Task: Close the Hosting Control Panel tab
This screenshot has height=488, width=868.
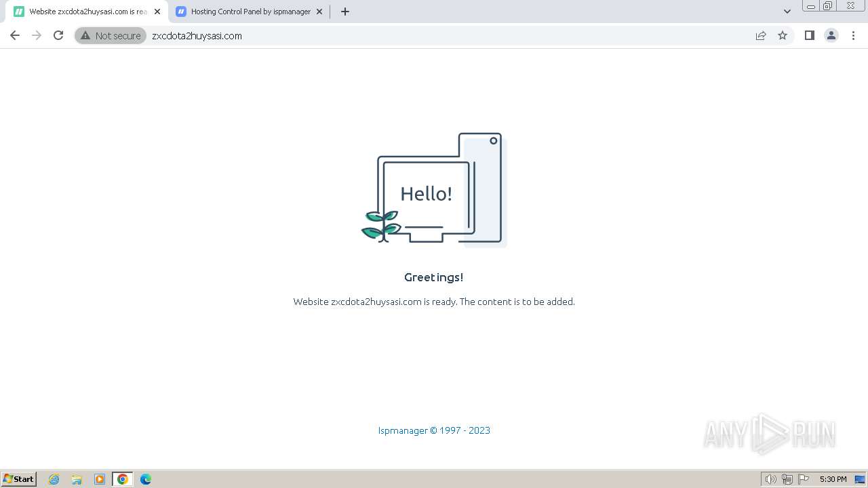Action: coord(319,12)
